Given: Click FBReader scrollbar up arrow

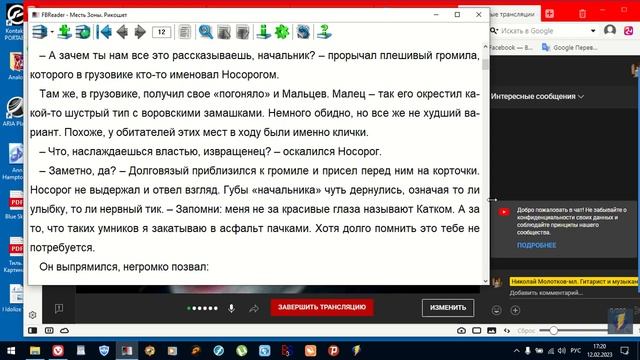Looking at the screenshot, I should (x=485, y=47).
